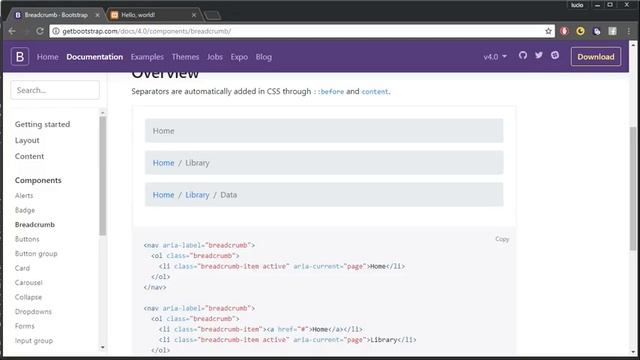
Task: Click the page scroll down arrow
Action: [633, 352]
